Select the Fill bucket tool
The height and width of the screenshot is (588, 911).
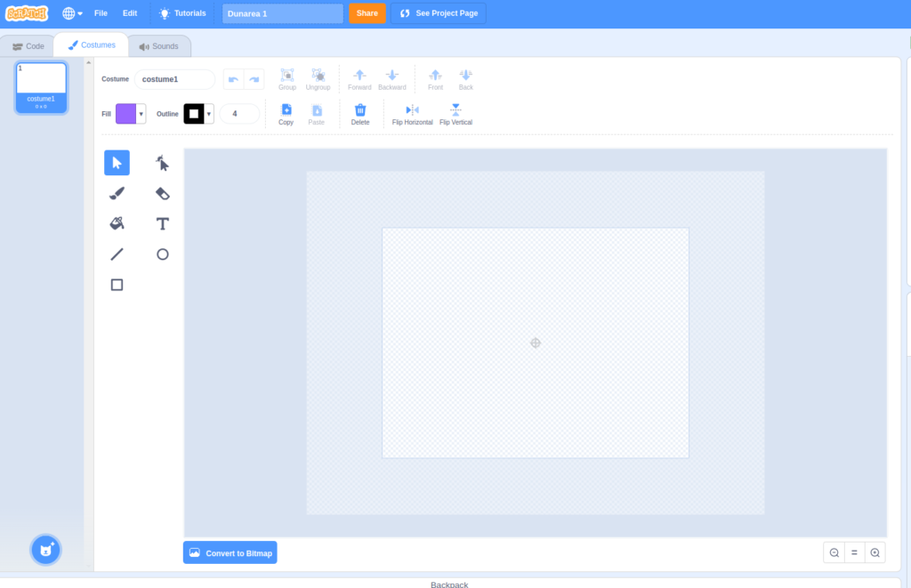[117, 223]
